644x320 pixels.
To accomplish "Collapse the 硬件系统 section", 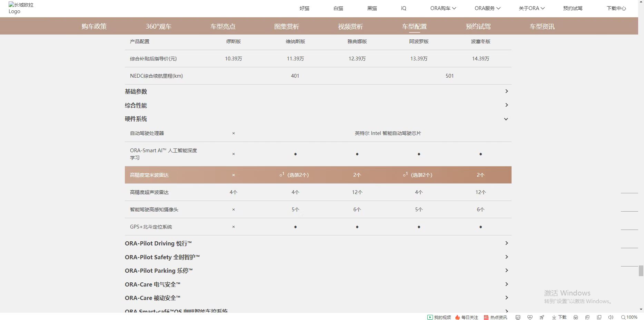I will click(x=506, y=119).
